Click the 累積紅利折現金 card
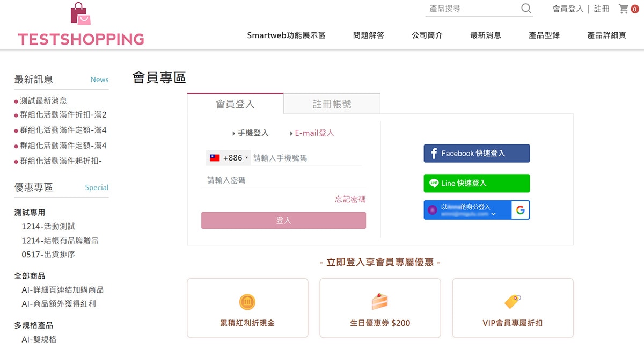 [247, 308]
